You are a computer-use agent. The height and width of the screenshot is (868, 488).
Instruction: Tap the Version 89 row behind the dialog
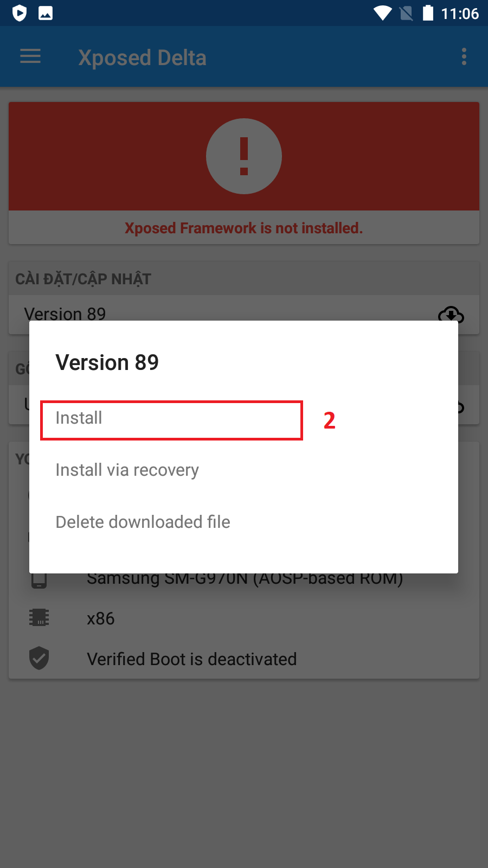pos(65,314)
